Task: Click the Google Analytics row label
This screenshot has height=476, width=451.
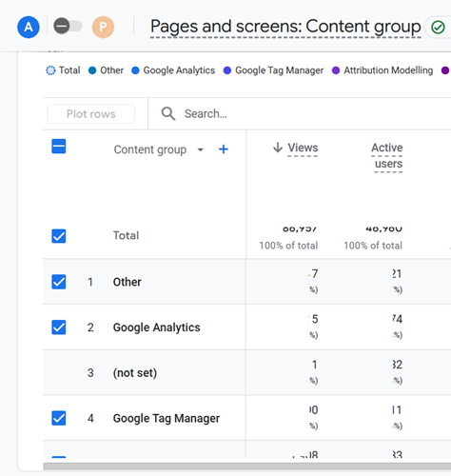Action: tap(157, 327)
